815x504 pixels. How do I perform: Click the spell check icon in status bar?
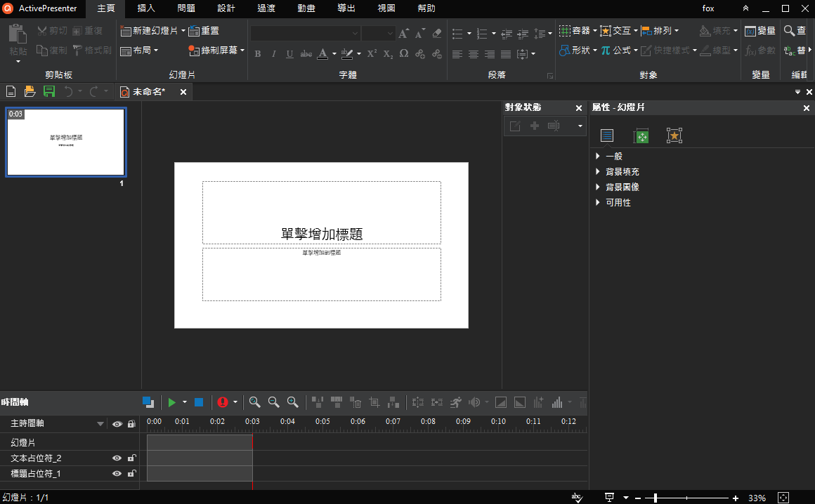577,498
